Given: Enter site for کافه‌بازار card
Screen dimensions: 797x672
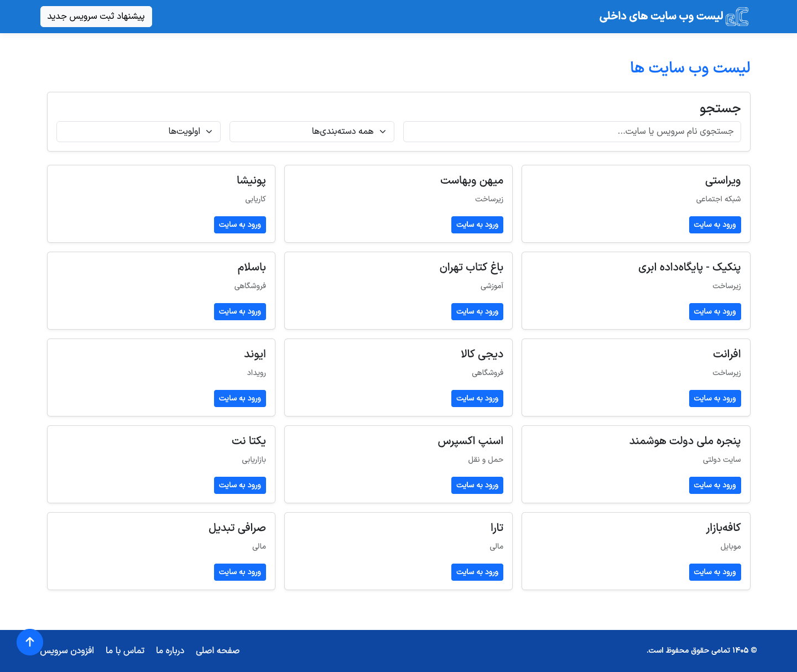Looking at the screenshot, I should tap(715, 572).
